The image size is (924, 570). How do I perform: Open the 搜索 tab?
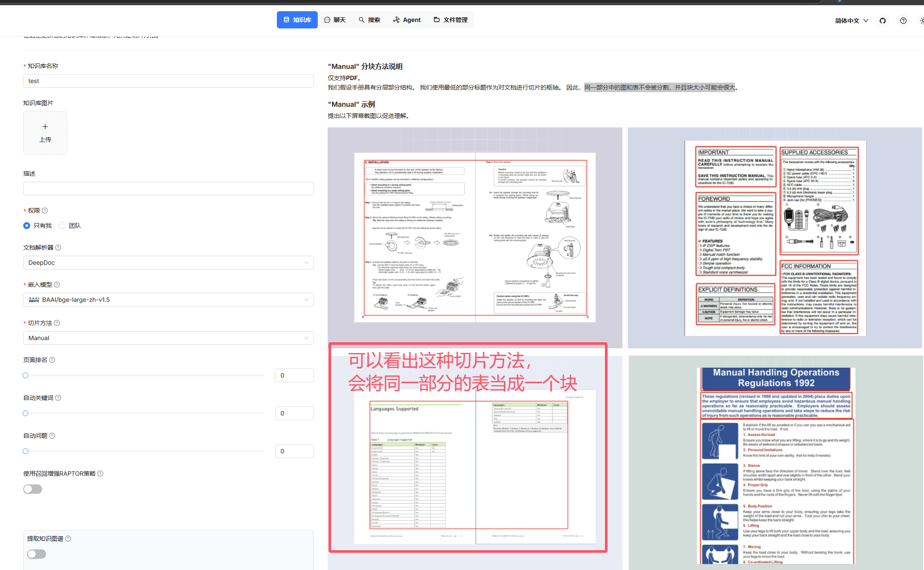(x=369, y=19)
